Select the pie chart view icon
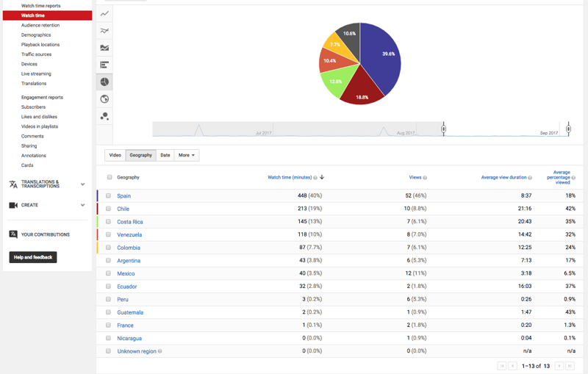The height and width of the screenshot is (374, 588). point(104,82)
